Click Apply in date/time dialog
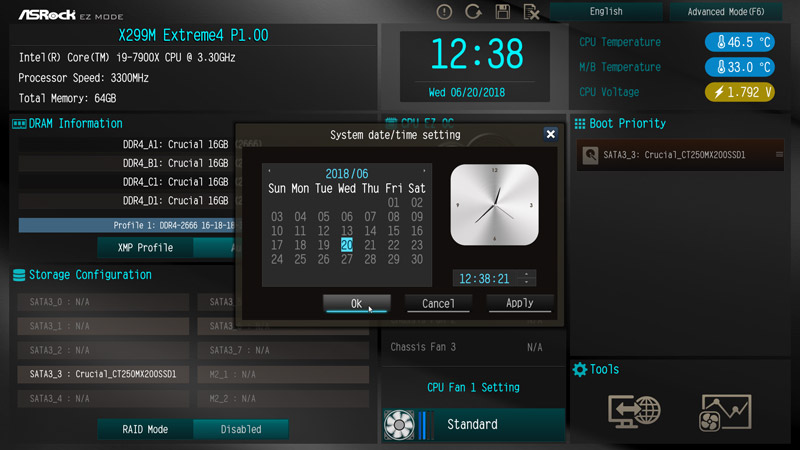The image size is (800, 450). pos(519,303)
